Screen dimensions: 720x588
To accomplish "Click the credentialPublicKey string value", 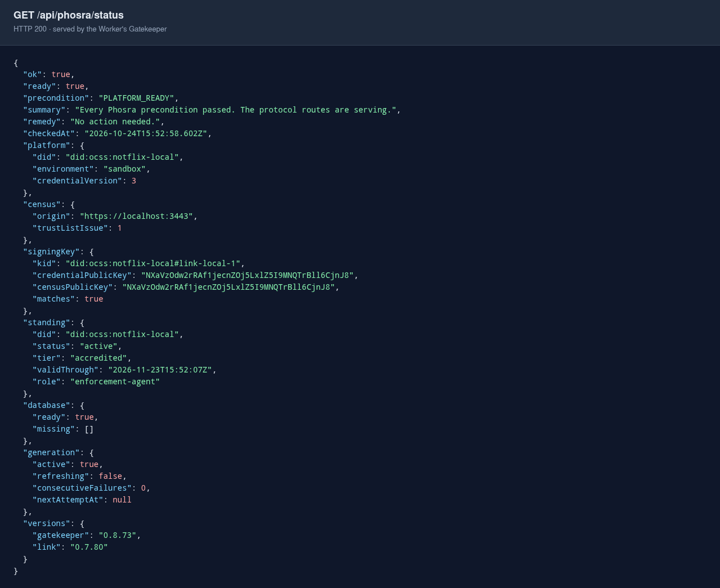I will coord(247,275).
